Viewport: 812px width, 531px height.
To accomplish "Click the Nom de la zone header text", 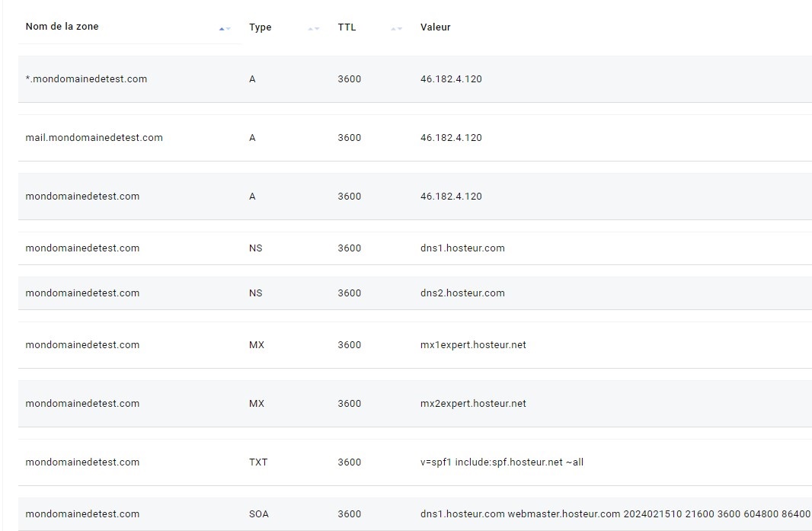I will click(x=62, y=26).
